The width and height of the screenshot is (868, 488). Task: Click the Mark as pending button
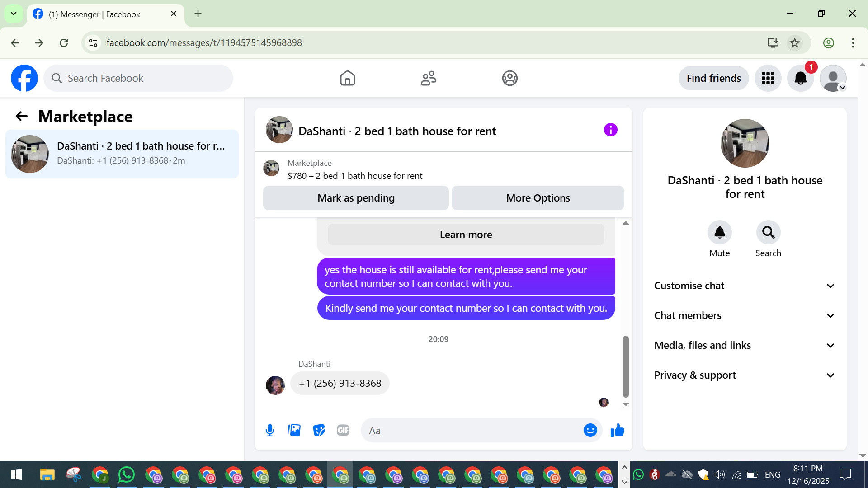click(356, 198)
